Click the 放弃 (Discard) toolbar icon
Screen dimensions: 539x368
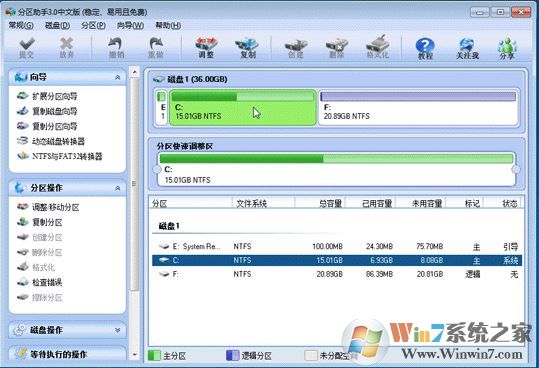[66, 47]
